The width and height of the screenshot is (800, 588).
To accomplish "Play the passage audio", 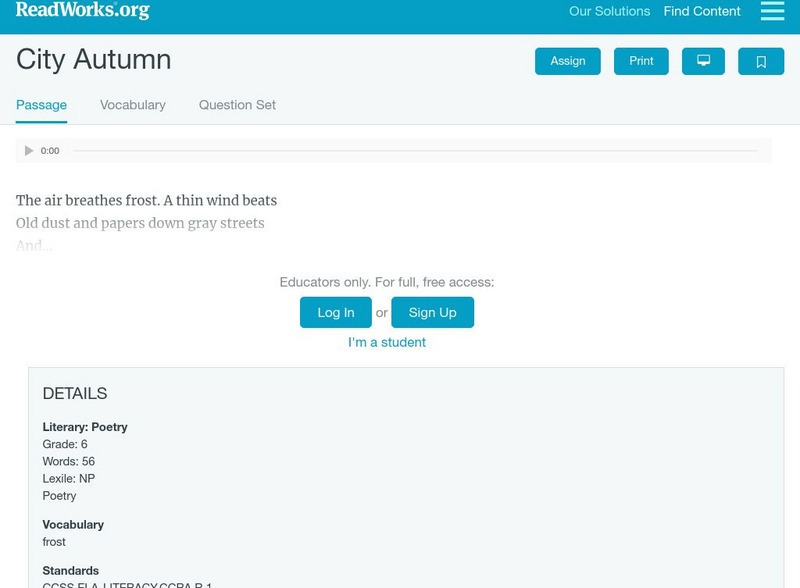I will pyautogui.click(x=29, y=151).
